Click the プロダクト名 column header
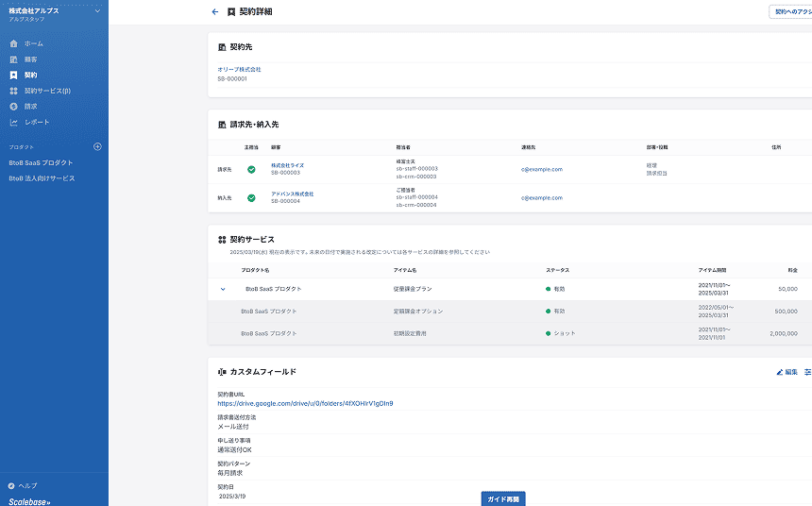This screenshot has width=812, height=506. [x=255, y=270]
